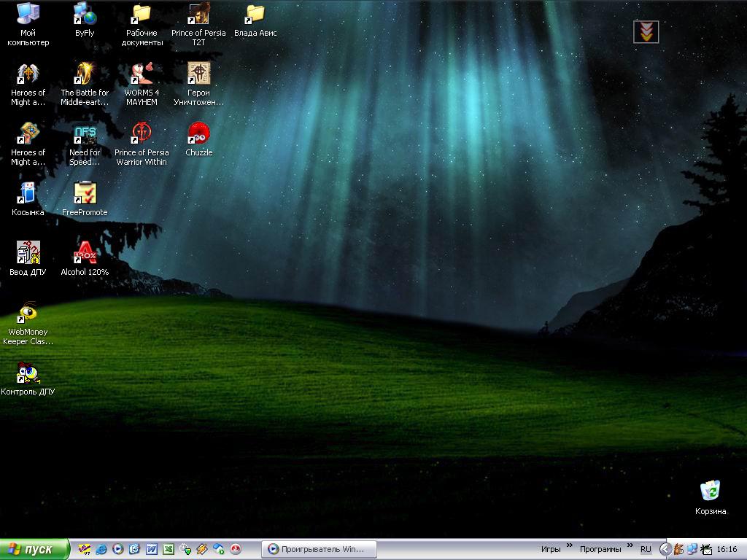Click the 16:16 system clock
Image resolution: width=747 pixels, height=560 pixels.
(727, 550)
